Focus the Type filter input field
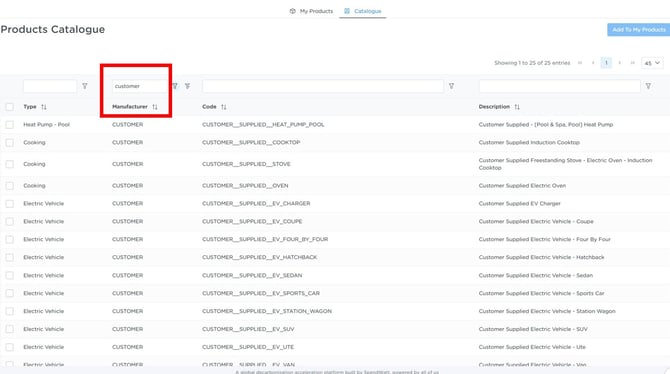Viewport: 670px width, 374px height. (50, 86)
